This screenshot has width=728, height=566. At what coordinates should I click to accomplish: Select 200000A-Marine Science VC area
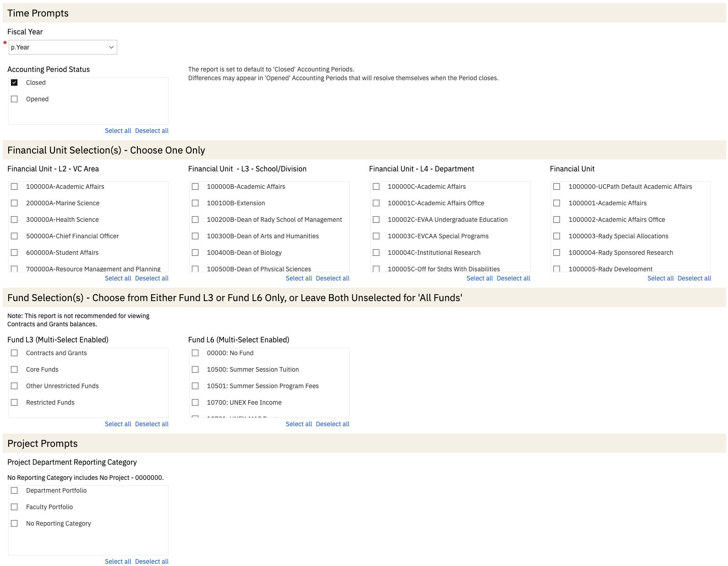click(14, 203)
